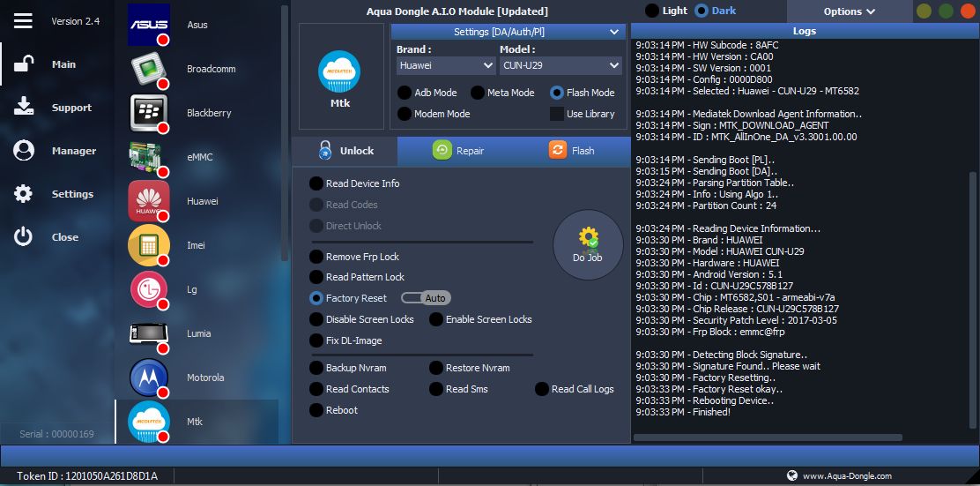Viewport: 980px width, 486px height.
Task: Select Disable Screen Locks option
Action: (x=362, y=319)
